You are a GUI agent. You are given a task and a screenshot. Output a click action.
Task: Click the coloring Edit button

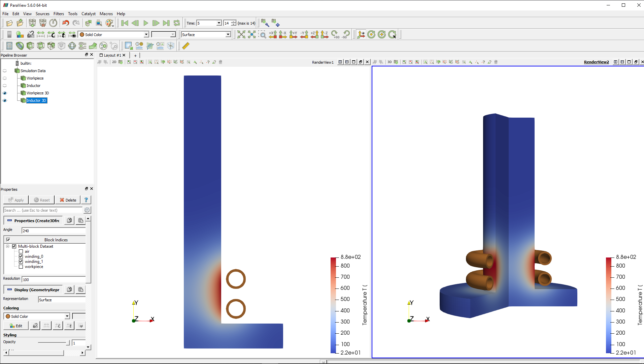(x=16, y=326)
